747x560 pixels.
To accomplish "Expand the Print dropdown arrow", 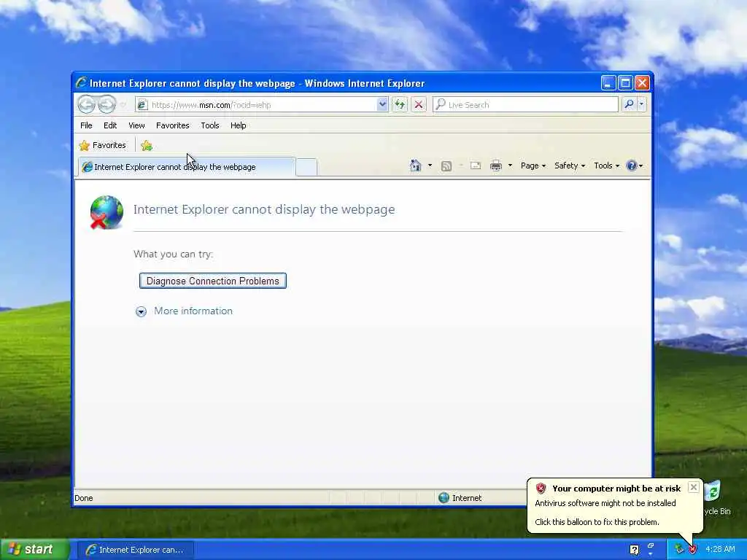I will [x=510, y=166].
